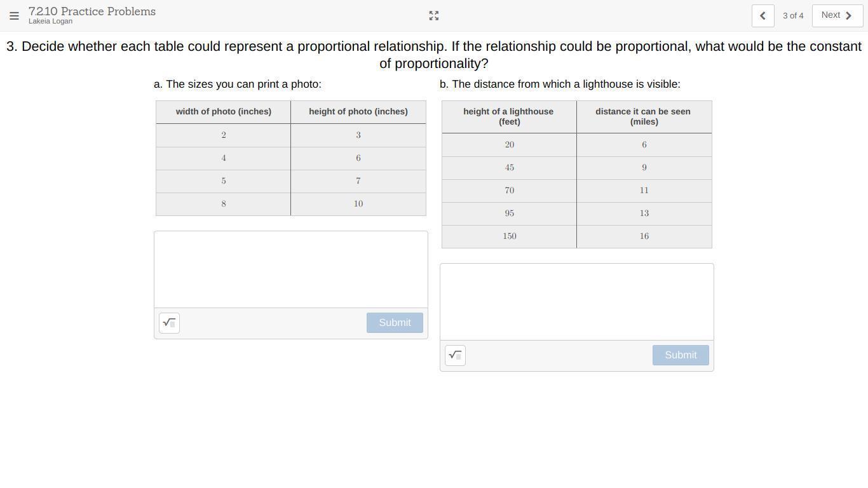Click the lighthouse height cell showing 95
Viewport: 868px width, 488px height.
pos(510,213)
